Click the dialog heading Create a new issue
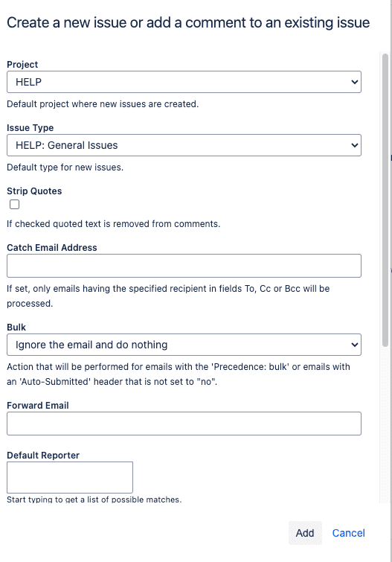The image size is (392, 562). pos(188,22)
